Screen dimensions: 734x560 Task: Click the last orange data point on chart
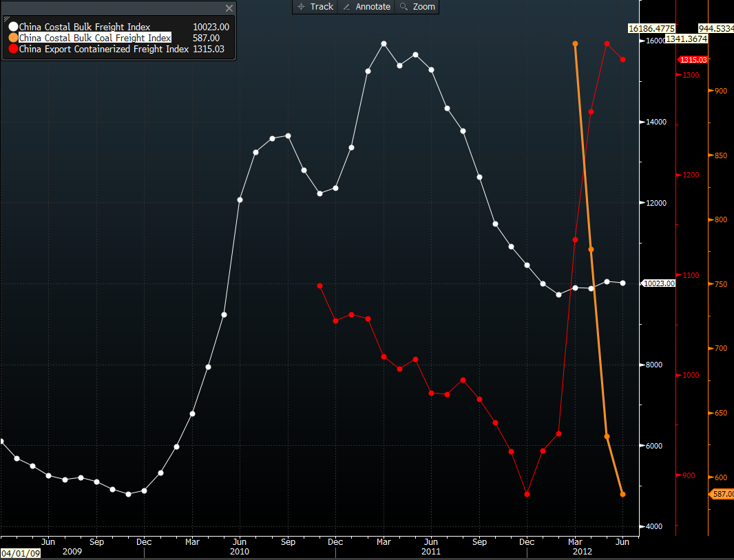point(622,494)
